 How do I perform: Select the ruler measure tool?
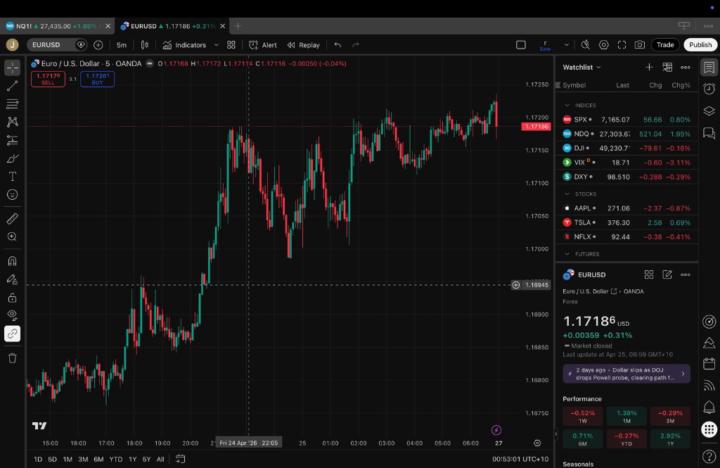point(12,218)
